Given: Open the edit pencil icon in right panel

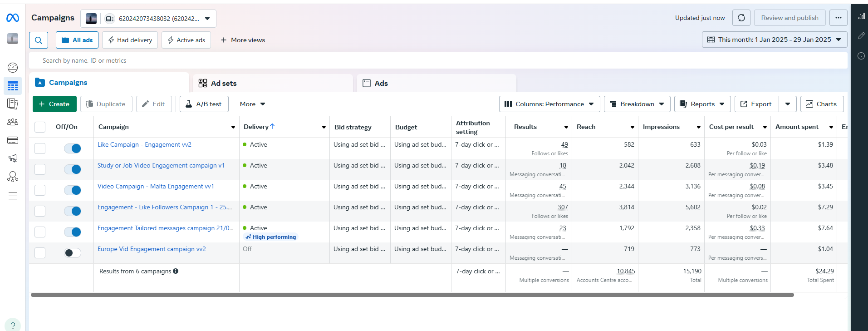Looking at the screenshot, I should [861, 36].
